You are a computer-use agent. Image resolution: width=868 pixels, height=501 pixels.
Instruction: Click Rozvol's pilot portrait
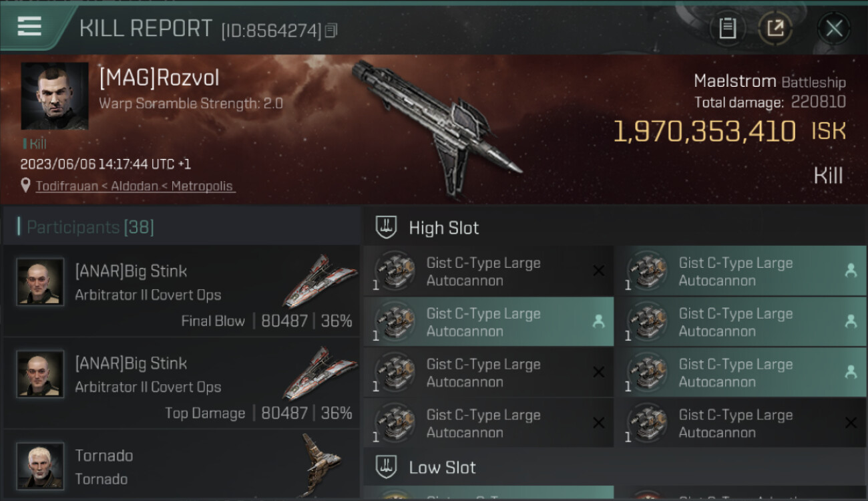55,96
